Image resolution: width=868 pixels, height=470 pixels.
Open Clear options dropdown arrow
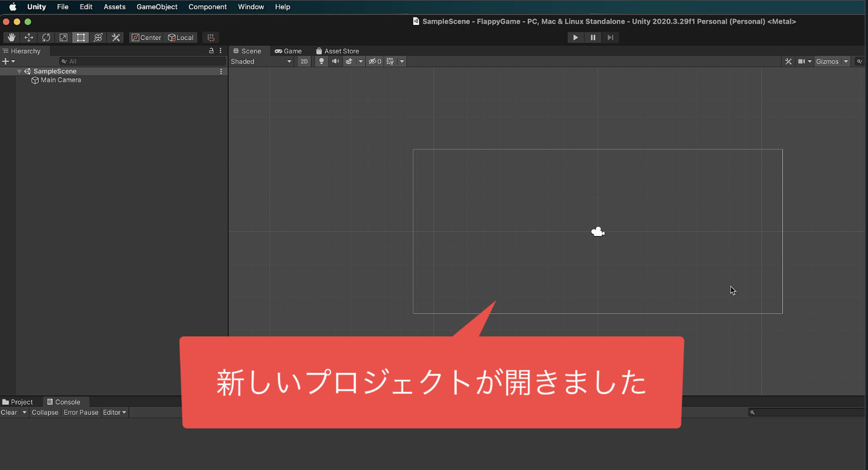tap(24, 412)
